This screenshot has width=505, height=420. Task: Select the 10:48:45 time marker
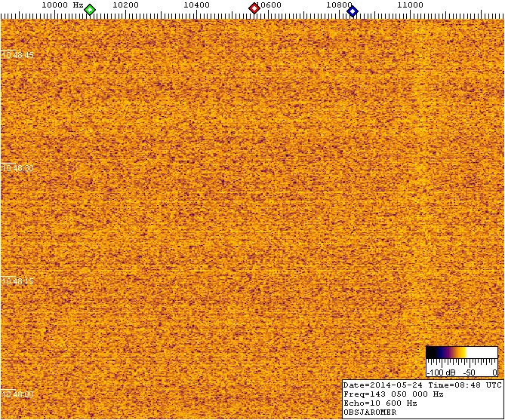point(17,55)
